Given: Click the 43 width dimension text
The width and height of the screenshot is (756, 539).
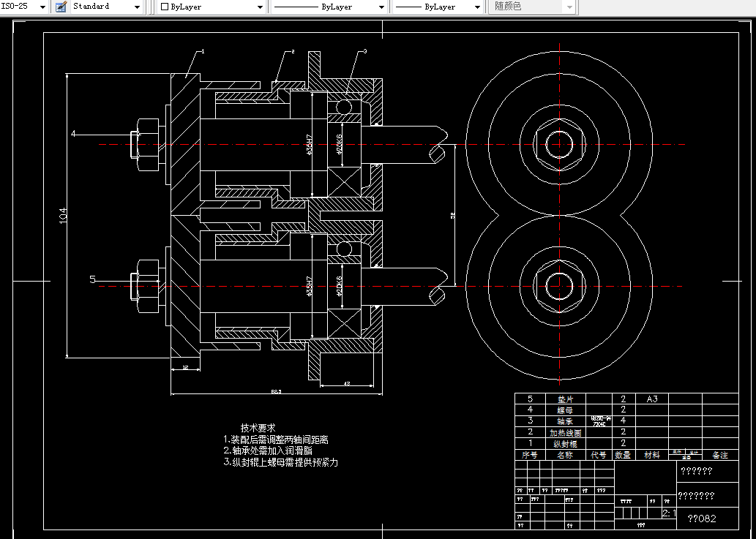Looking at the screenshot, I should click(347, 384).
